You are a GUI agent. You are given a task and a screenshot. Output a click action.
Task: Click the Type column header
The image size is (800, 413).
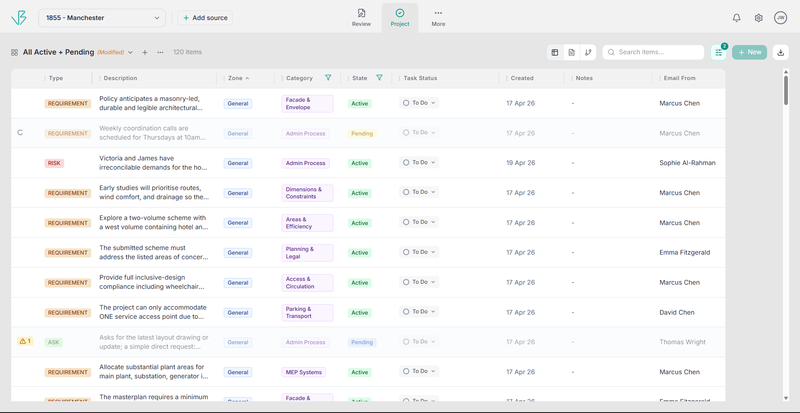coord(56,78)
